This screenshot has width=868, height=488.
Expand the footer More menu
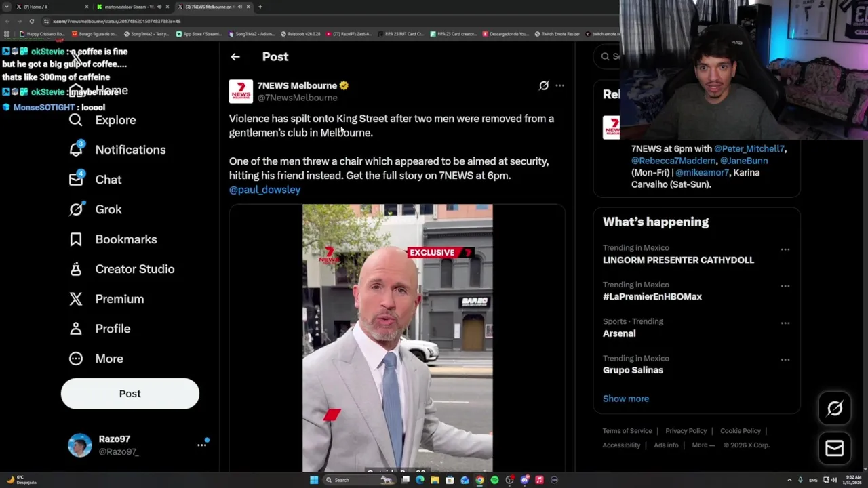tap(703, 445)
